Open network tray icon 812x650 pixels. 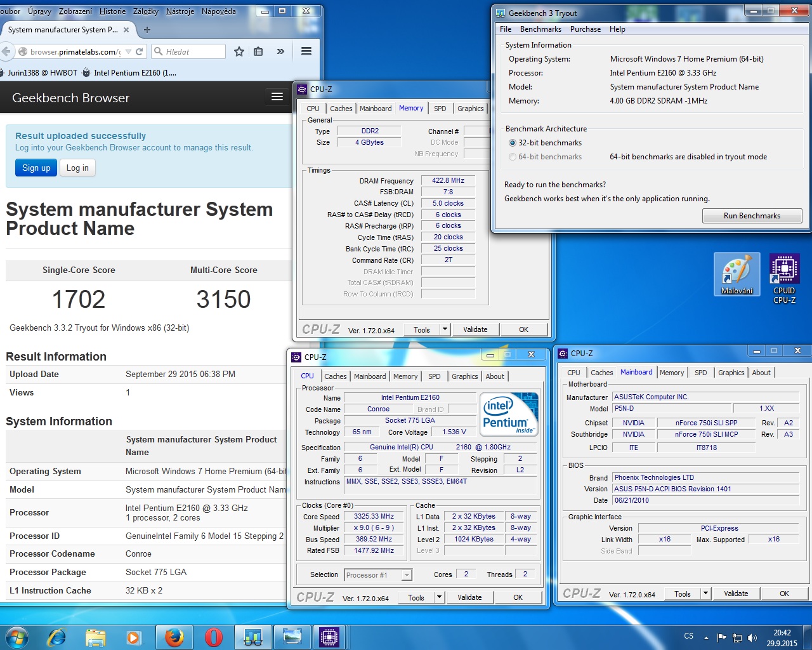pos(737,637)
